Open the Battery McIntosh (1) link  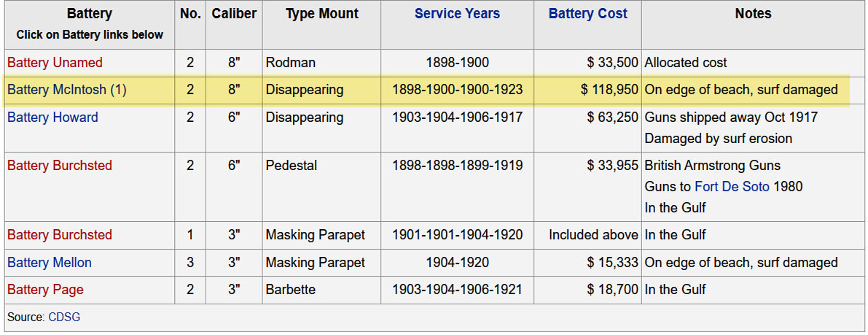point(66,90)
